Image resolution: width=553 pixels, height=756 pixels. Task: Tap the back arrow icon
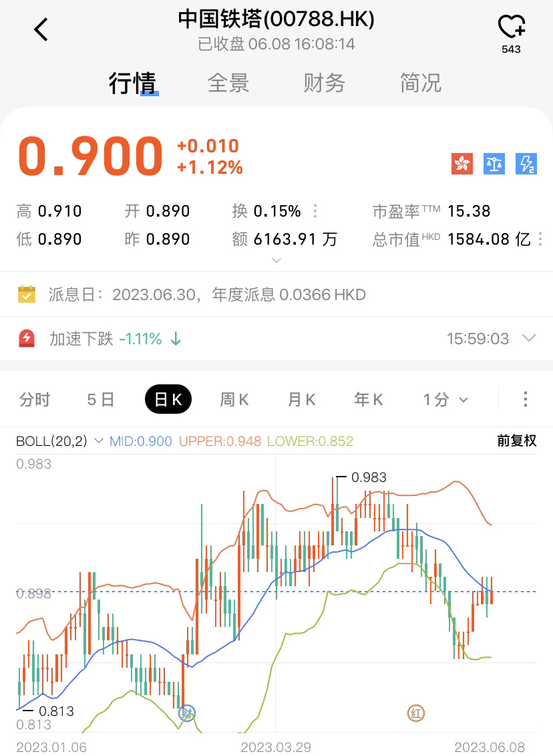pos(41,29)
